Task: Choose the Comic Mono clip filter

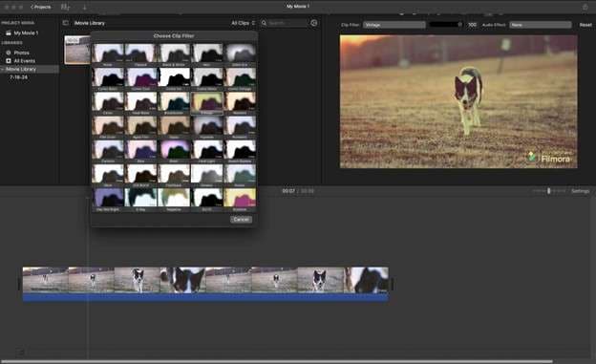Action: coord(206,78)
